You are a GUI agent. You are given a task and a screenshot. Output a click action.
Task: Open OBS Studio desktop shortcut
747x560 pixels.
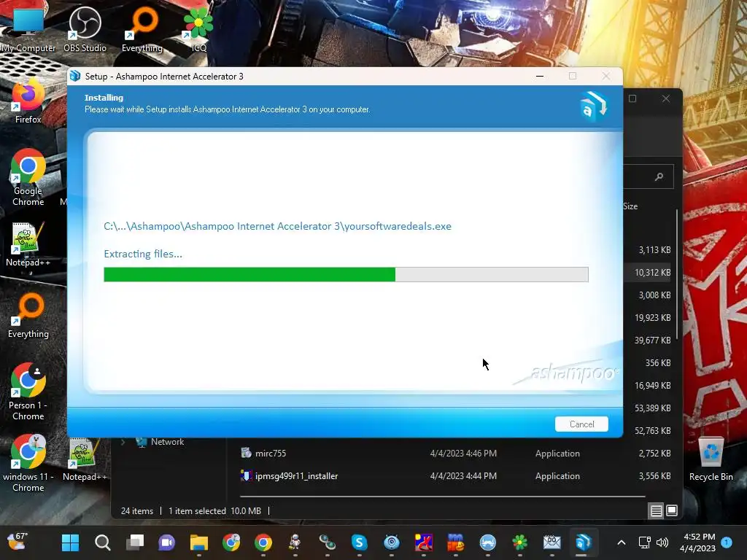click(85, 31)
